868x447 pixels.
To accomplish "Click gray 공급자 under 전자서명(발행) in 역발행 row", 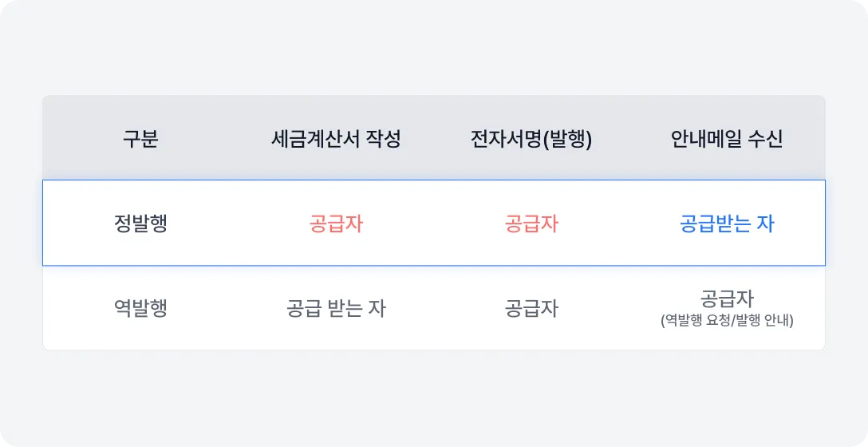I will click(x=531, y=309).
